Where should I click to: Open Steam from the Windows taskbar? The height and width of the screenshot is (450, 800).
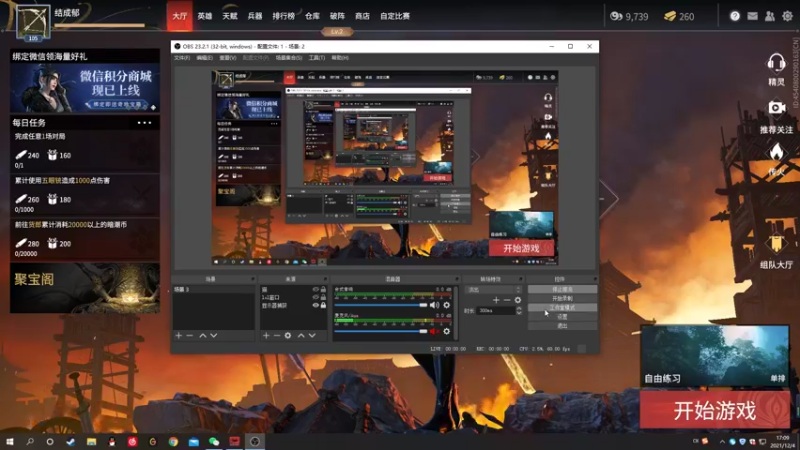pos(71,442)
